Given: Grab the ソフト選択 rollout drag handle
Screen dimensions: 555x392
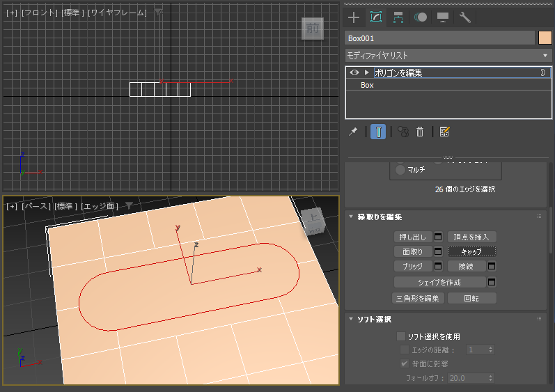Looking at the screenshot, I should (x=540, y=319).
